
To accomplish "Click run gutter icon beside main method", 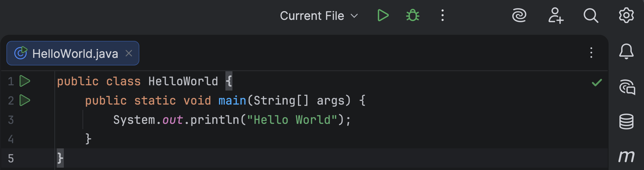I will (25, 100).
